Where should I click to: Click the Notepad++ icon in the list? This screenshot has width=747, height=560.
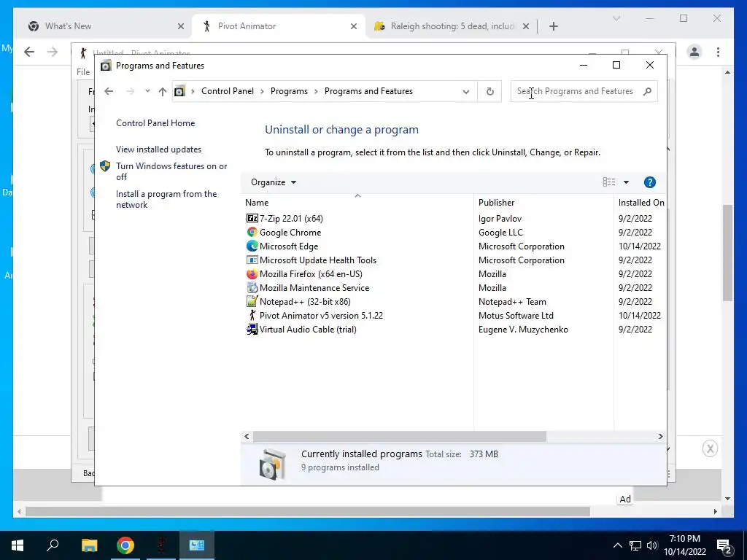(252, 301)
